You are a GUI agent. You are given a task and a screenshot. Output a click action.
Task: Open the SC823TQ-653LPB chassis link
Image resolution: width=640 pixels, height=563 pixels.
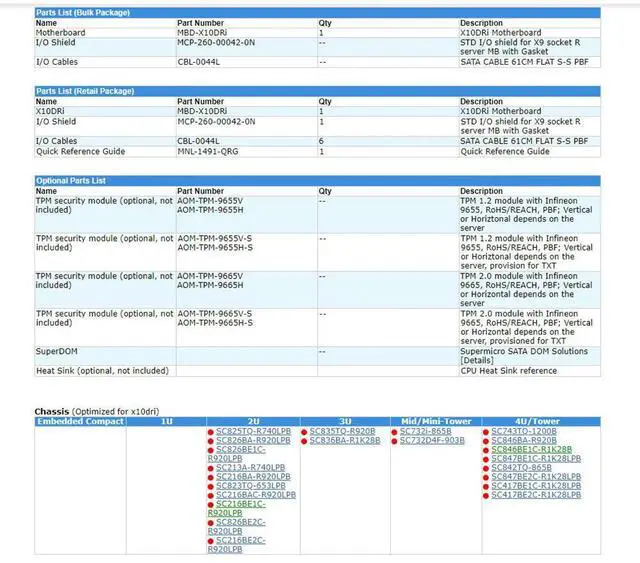[251, 486]
